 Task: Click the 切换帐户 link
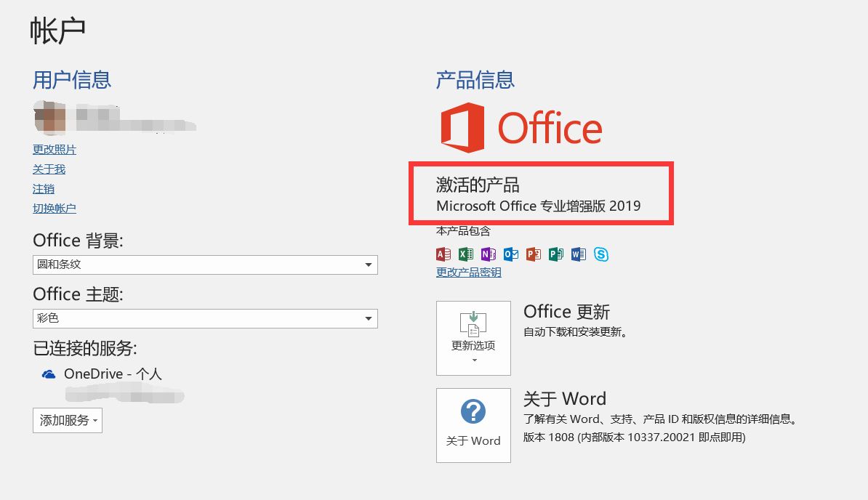tap(55, 209)
